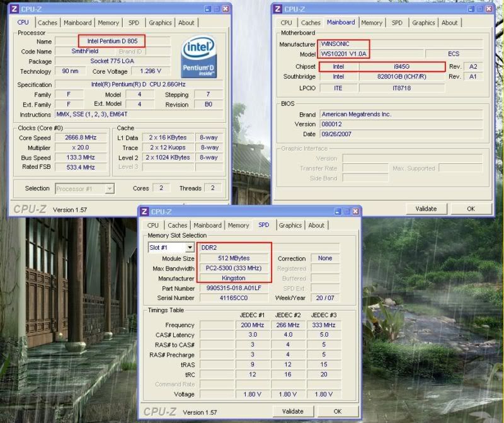Viewport: 504px width, 423px height.
Task: Click the Specification value Intel(R) Pentium(R) D CPU 2.66GHz
Action: point(139,84)
